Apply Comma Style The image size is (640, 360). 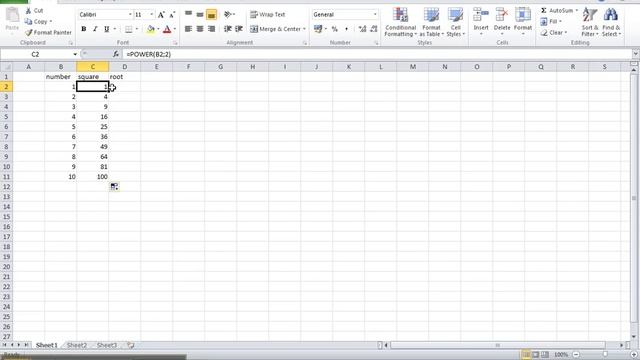tap(346, 29)
